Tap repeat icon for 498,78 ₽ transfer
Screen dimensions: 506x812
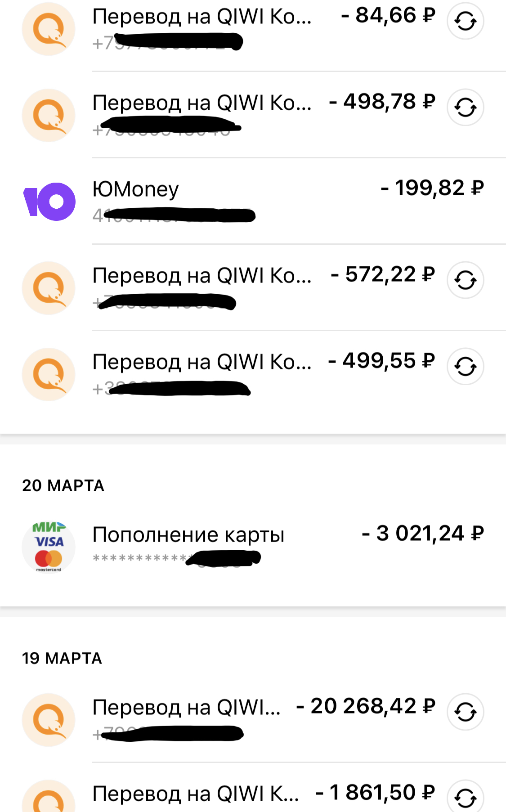(465, 108)
